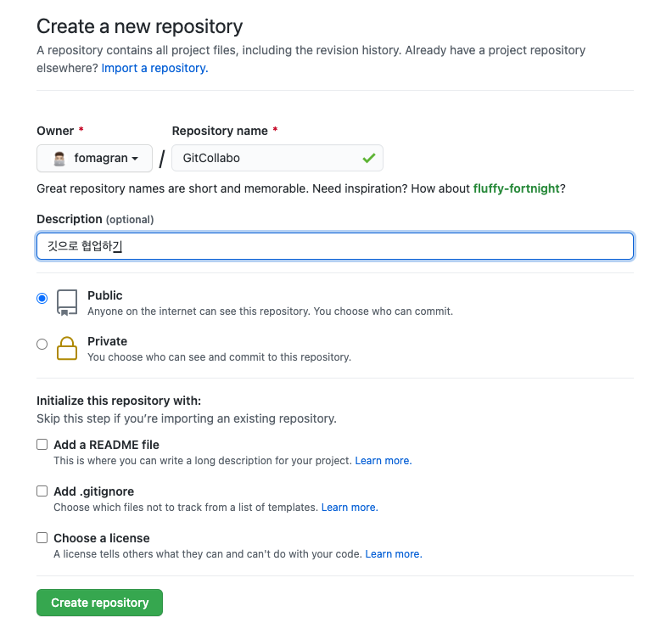This screenshot has height=634, width=672.
Task: Click the green checkmark in repository name
Action: [x=368, y=158]
